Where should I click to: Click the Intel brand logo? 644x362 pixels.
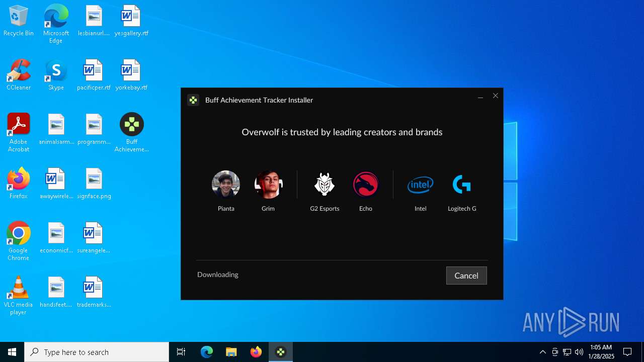[420, 185]
